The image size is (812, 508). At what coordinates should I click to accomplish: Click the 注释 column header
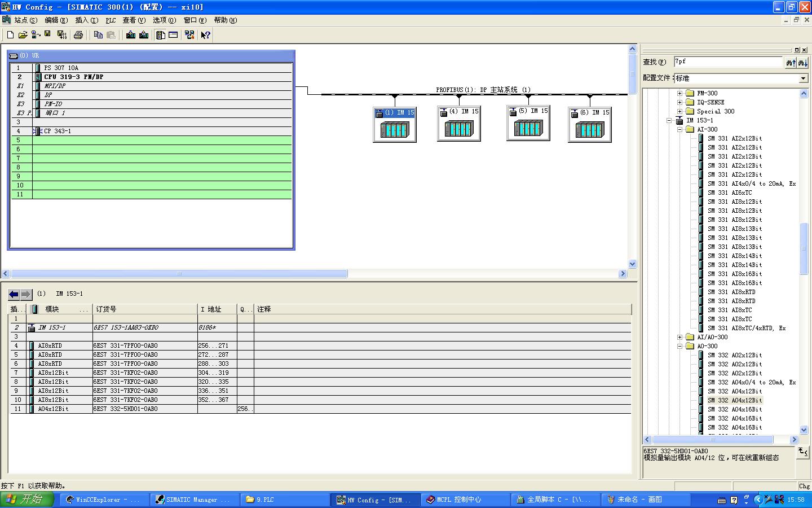443,309
